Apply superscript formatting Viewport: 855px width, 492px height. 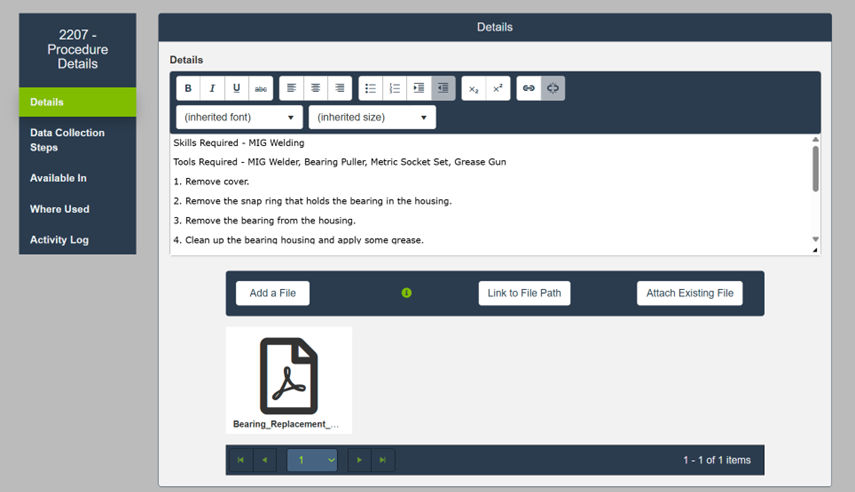pyautogui.click(x=498, y=88)
